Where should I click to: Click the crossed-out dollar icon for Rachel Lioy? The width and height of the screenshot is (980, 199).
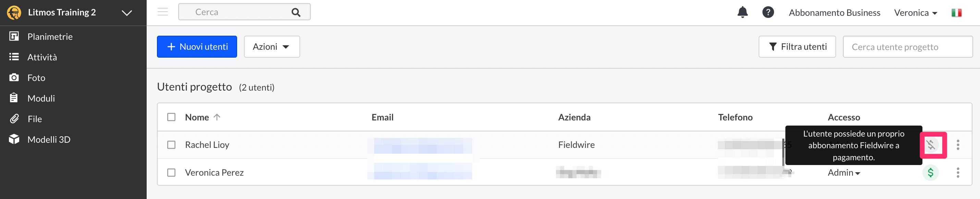click(x=931, y=145)
